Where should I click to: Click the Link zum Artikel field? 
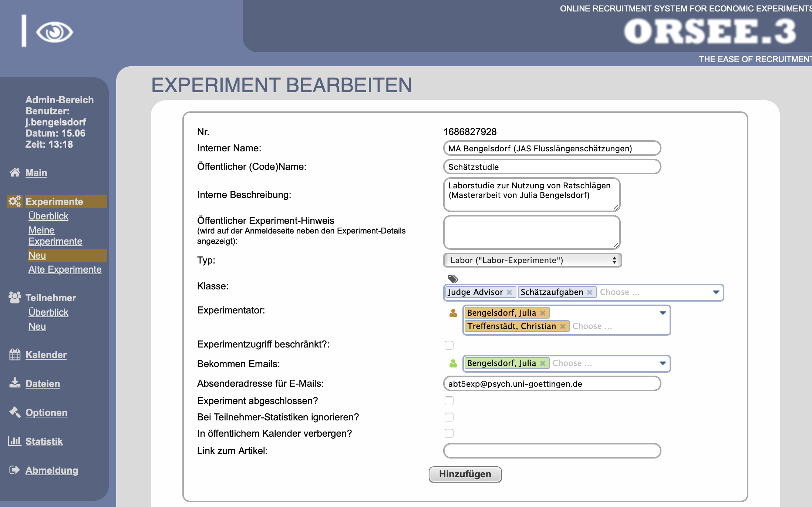click(x=552, y=451)
